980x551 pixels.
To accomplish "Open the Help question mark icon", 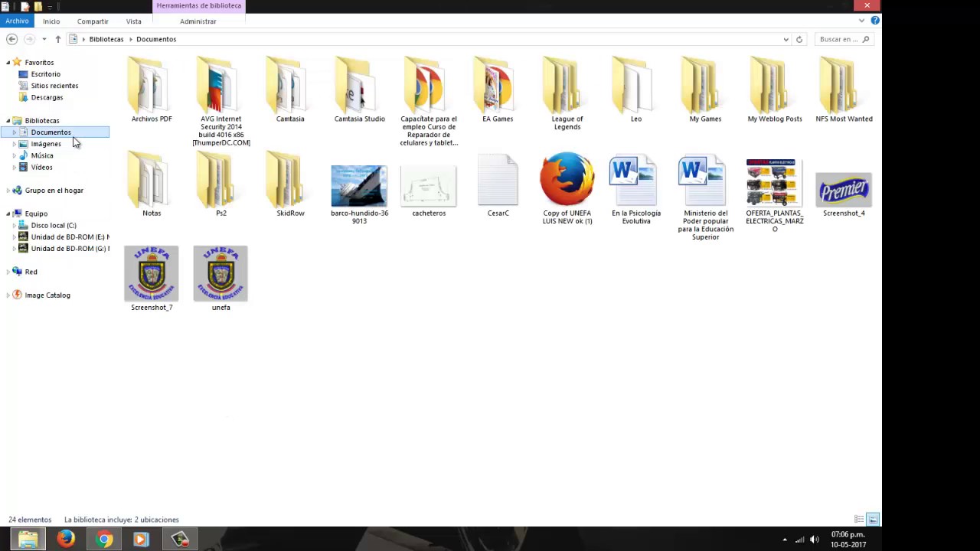I will (x=874, y=21).
